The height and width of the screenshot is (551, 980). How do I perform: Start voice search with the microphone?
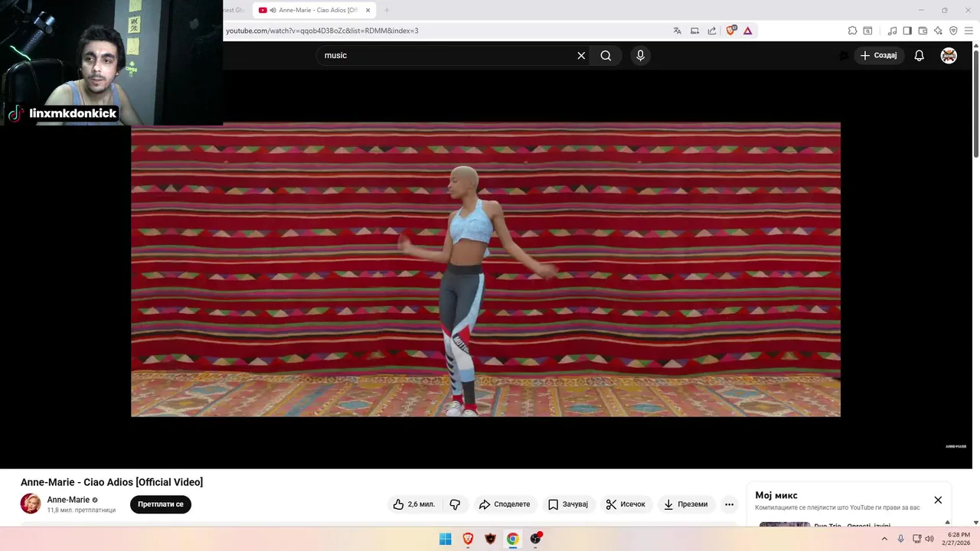point(641,55)
